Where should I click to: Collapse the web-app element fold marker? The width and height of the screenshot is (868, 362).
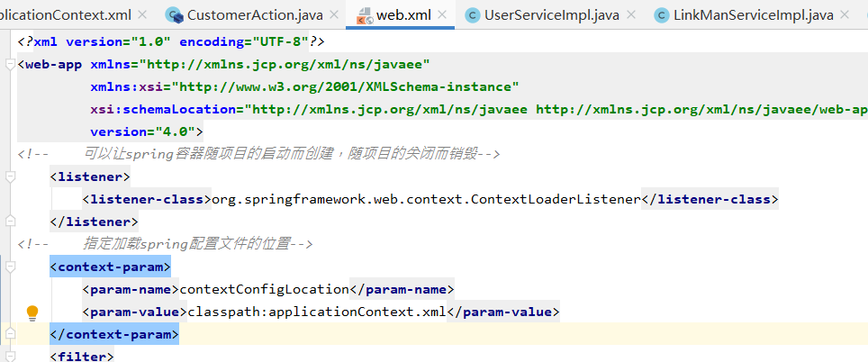click(9, 65)
